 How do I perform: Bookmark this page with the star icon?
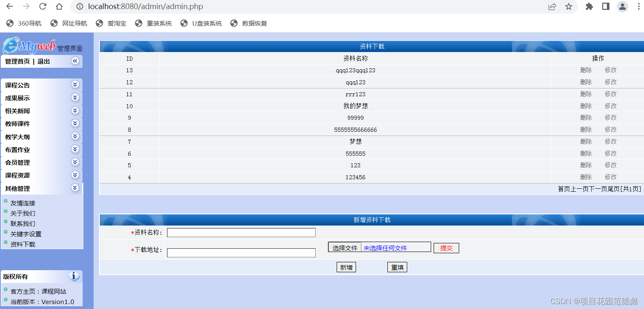569,7
